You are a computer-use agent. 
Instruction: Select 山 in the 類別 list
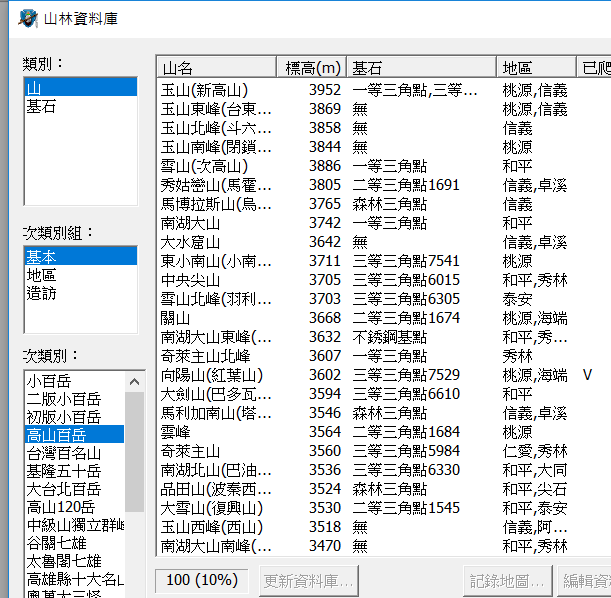coord(33,88)
